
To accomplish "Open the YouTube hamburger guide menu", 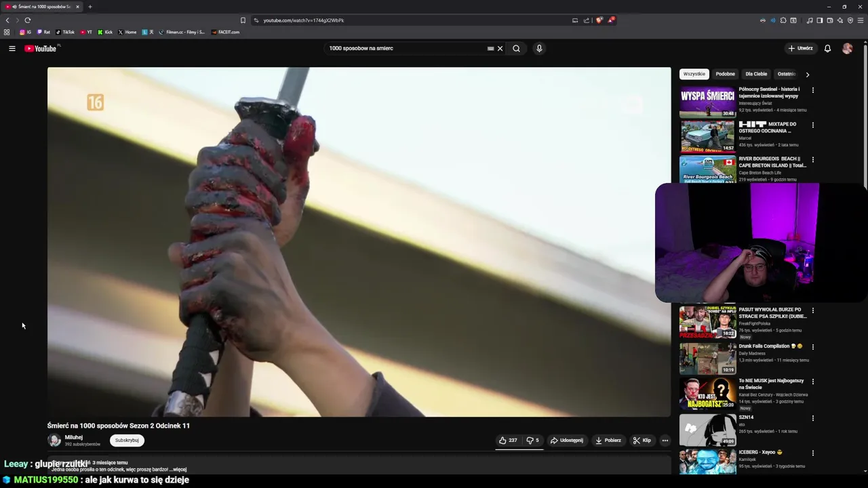I will click(12, 48).
